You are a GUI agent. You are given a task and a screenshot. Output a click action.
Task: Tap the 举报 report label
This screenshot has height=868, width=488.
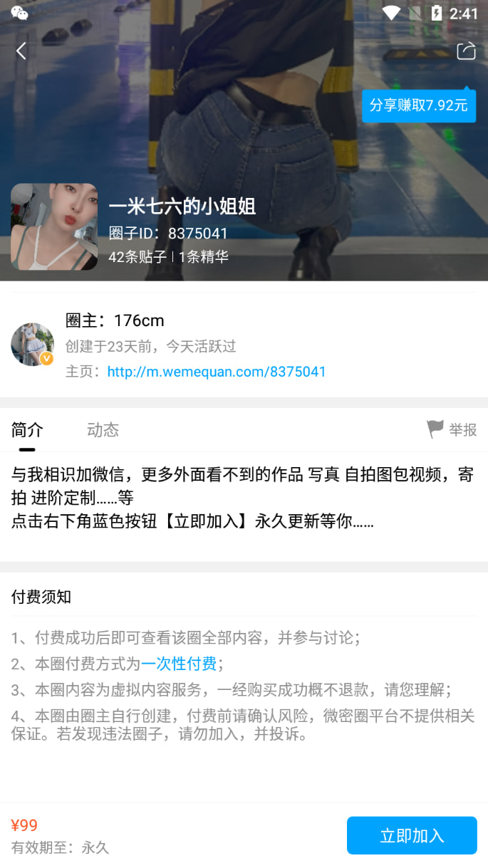coord(463,429)
